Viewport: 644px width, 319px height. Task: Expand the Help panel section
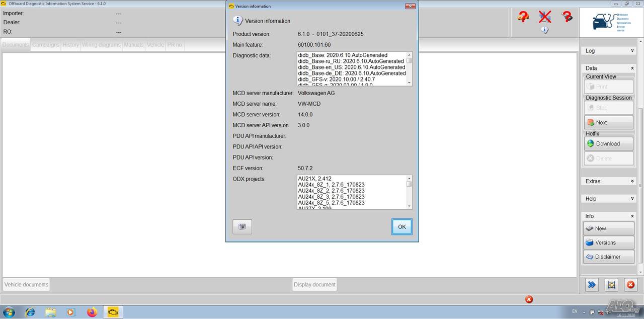coord(609,199)
